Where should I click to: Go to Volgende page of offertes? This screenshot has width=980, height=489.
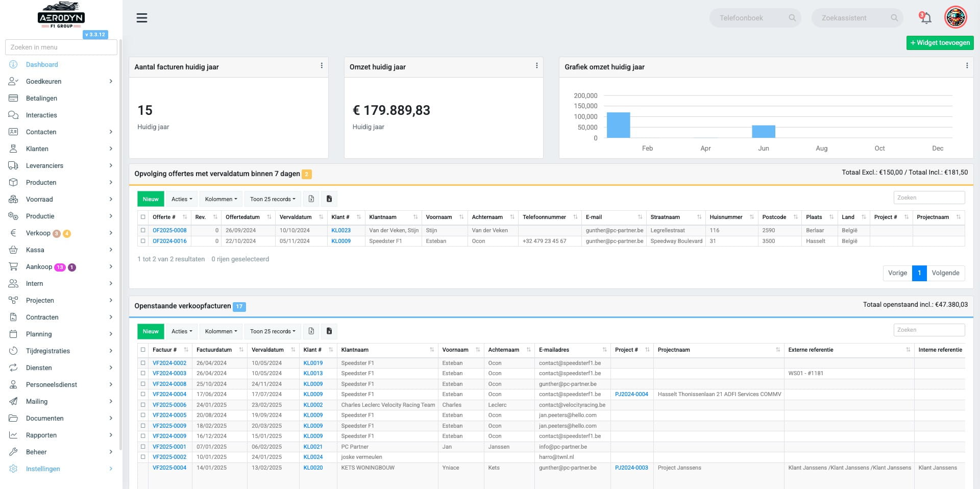[945, 273]
